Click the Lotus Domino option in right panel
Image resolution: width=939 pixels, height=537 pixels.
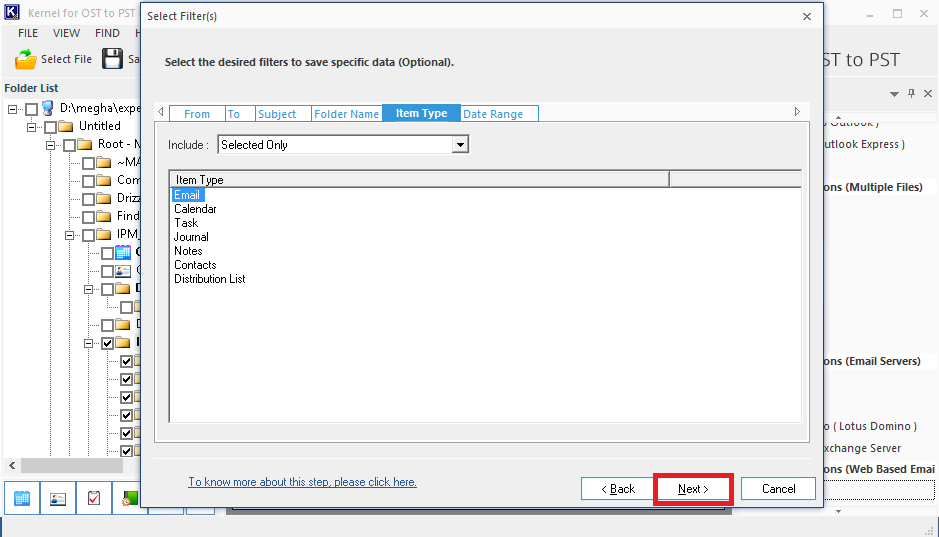click(870, 426)
